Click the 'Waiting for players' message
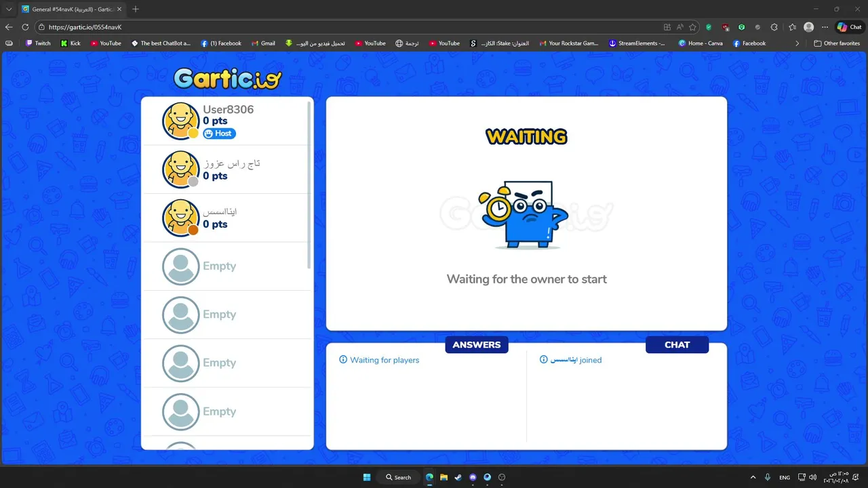868x488 pixels. coord(384,360)
